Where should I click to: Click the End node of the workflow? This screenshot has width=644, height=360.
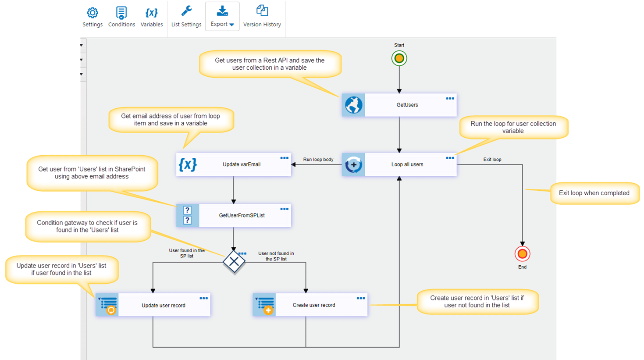tap(522, 253)
